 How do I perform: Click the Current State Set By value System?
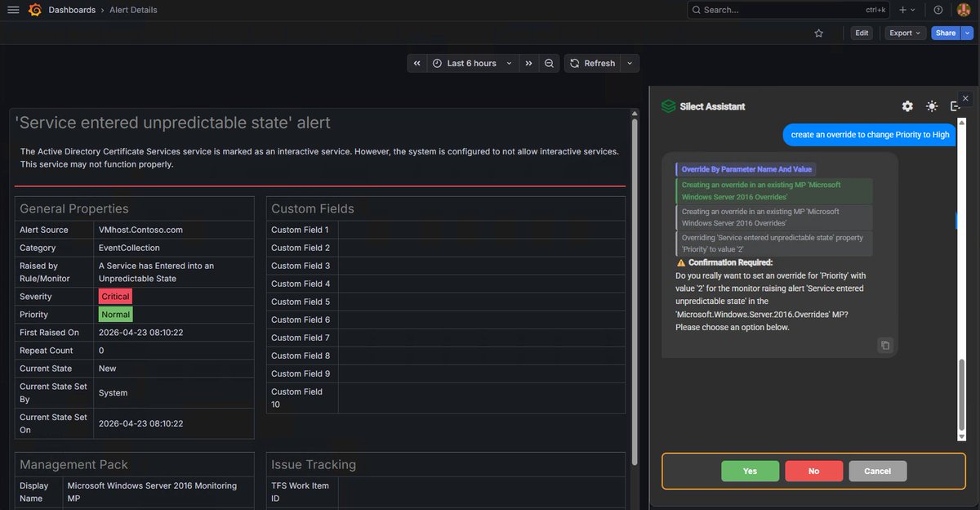(113, 393)
